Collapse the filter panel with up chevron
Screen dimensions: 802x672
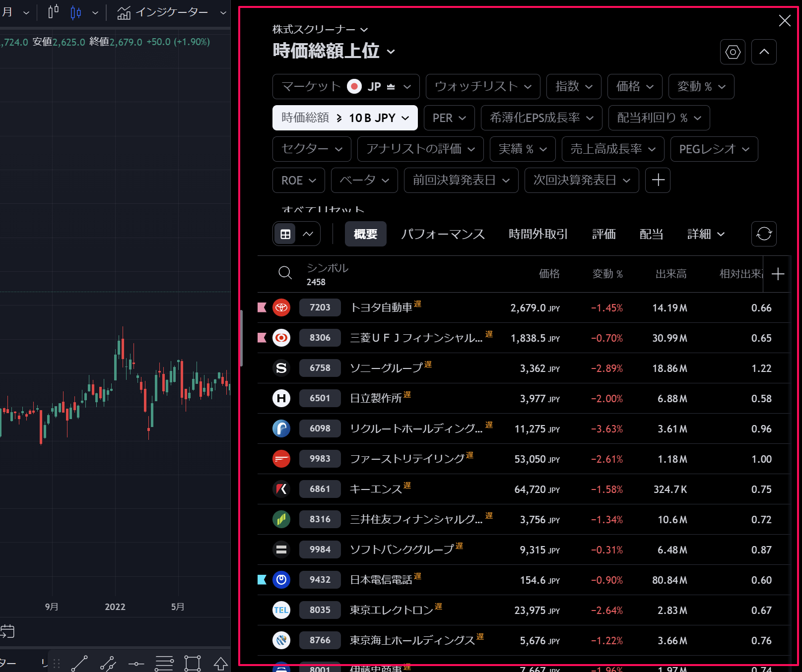[x=764, y=52]
